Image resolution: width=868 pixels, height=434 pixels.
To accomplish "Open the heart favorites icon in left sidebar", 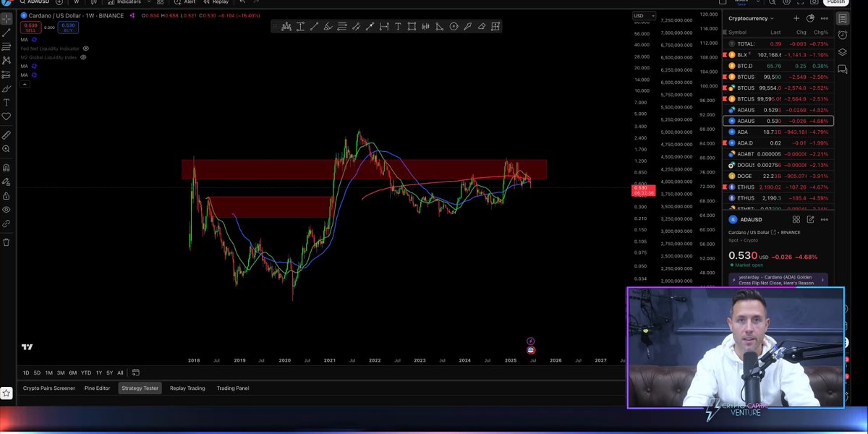I will [7, 116].
